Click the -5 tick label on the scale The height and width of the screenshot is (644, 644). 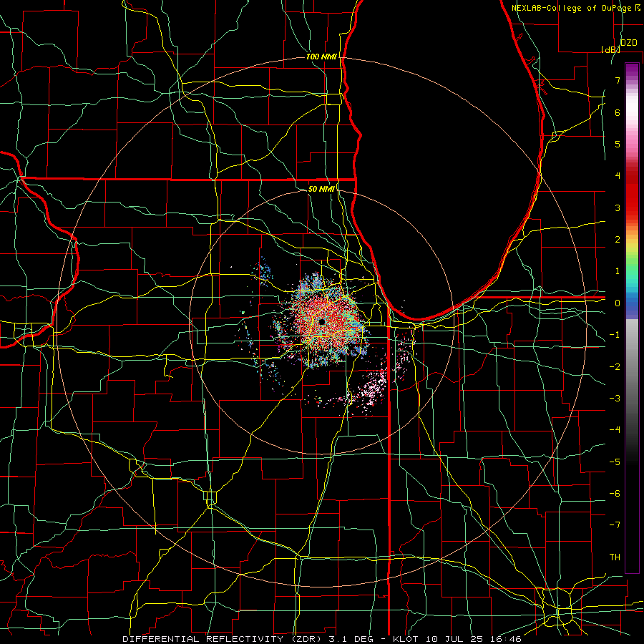[615, 462]
